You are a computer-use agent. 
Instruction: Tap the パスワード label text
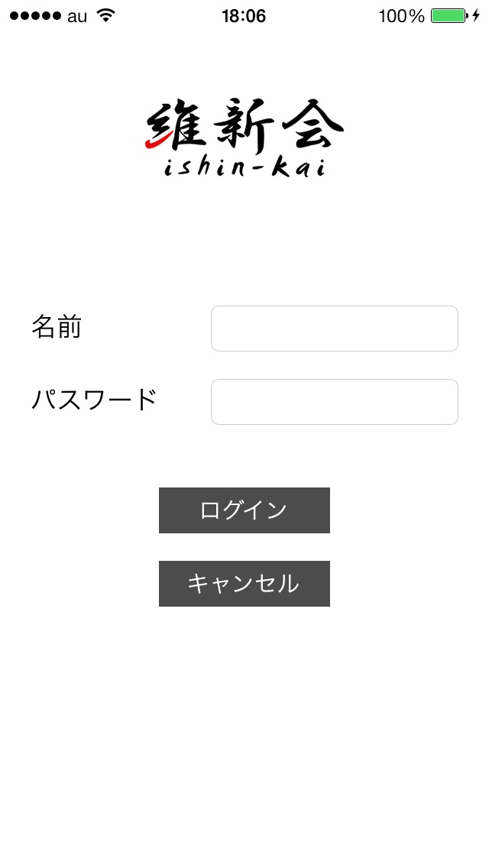93,400
